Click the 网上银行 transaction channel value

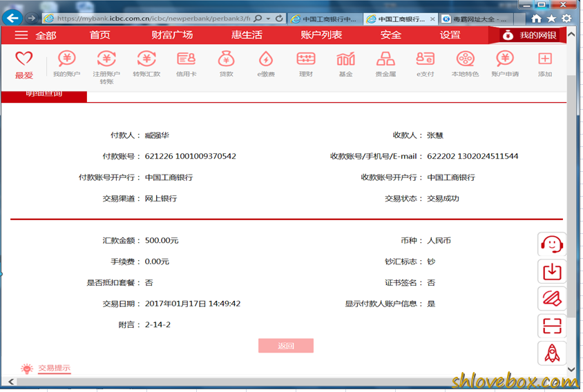[161, 198]
